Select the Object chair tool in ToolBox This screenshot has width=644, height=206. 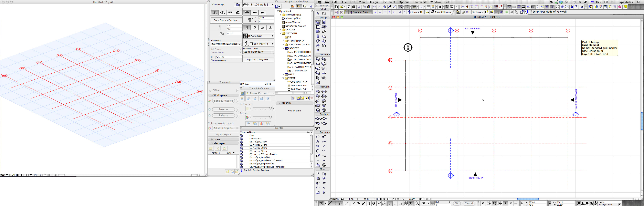pos(318,50)
